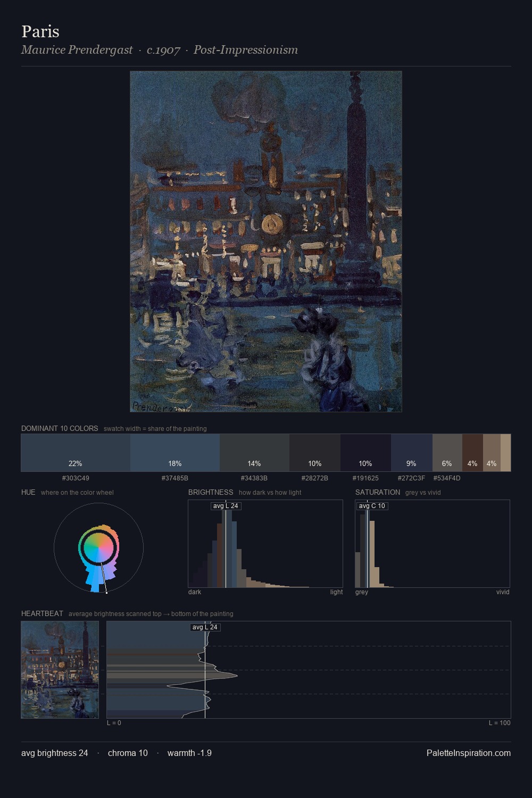Click hex code label #272C3F
The height and width of the screenshot is (798, 532).
click(x=412, y=478)
